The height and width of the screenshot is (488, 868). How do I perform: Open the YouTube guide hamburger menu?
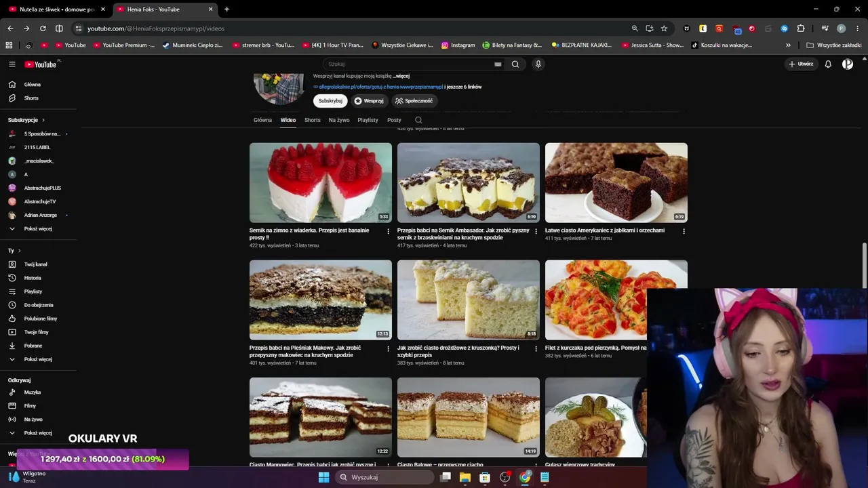12,64
